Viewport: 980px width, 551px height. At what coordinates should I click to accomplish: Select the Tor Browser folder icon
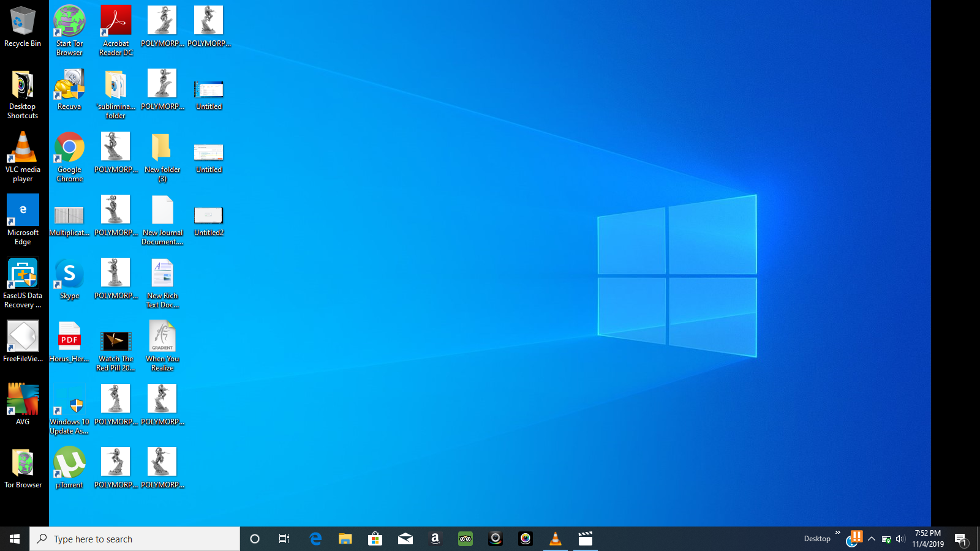point(23,468)
